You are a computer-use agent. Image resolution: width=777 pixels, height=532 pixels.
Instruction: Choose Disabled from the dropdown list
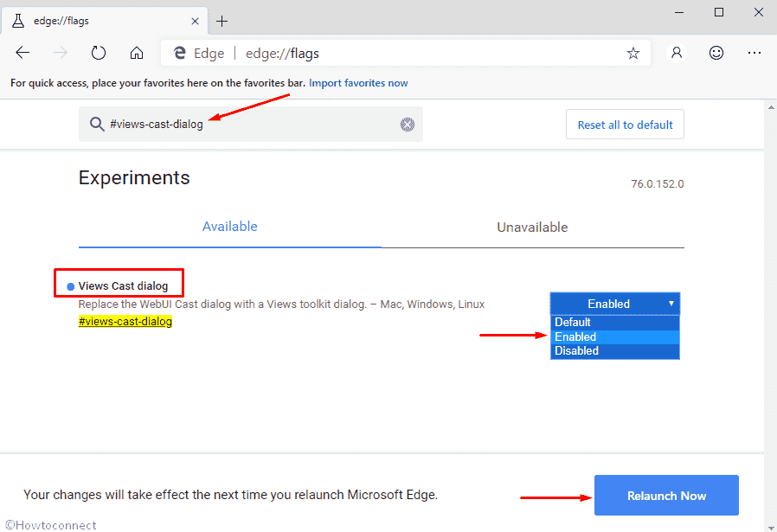pyautogui.click(x=615, y=350)
